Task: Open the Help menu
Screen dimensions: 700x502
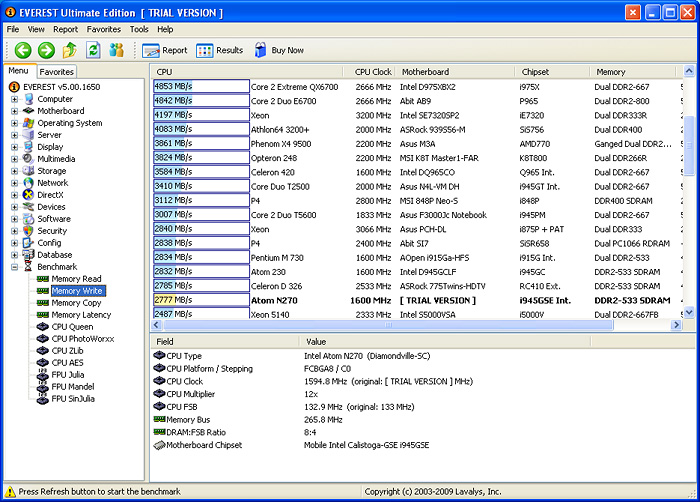Action: (165, 29)
